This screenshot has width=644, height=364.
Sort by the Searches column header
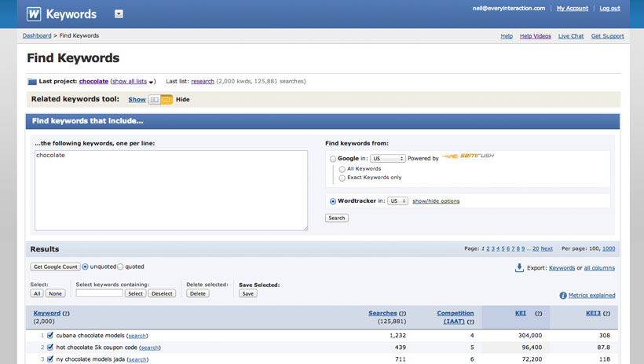(x=382, y=314)
